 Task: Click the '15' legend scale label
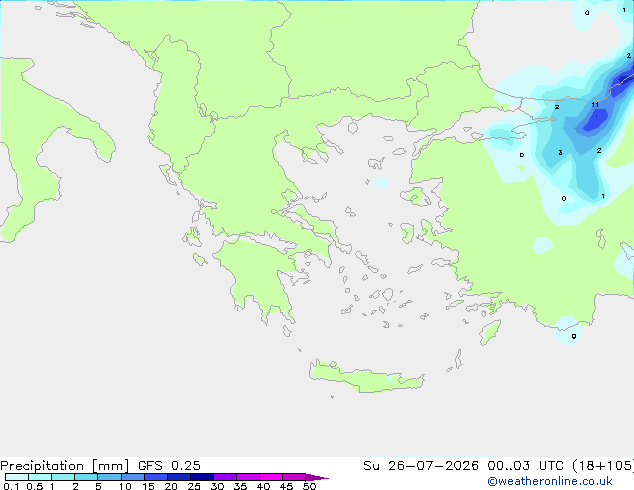pyautogui.click(x=148, y=486)
